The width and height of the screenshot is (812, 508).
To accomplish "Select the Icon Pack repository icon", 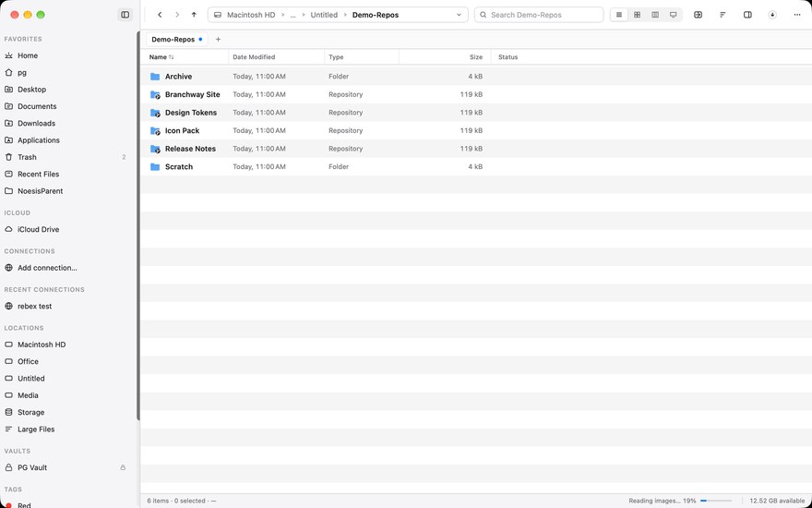I will coord(155,130).
